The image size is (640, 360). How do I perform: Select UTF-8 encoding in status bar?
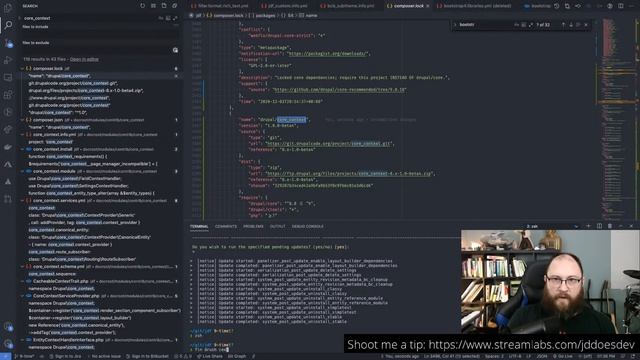coord(515,356)
